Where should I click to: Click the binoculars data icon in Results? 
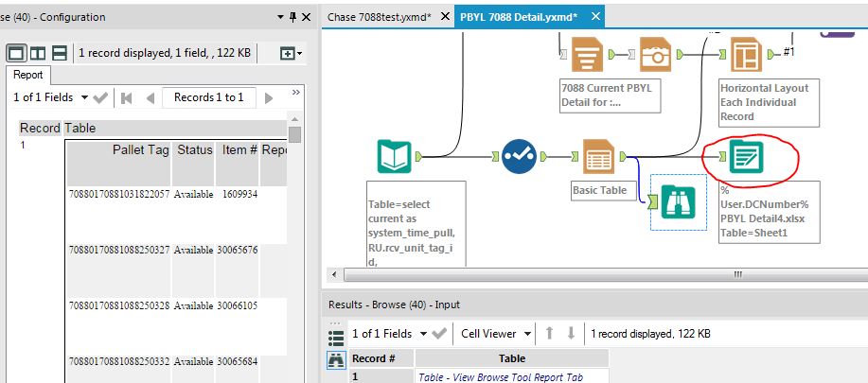pyautogui.click(x=336, y=361)
